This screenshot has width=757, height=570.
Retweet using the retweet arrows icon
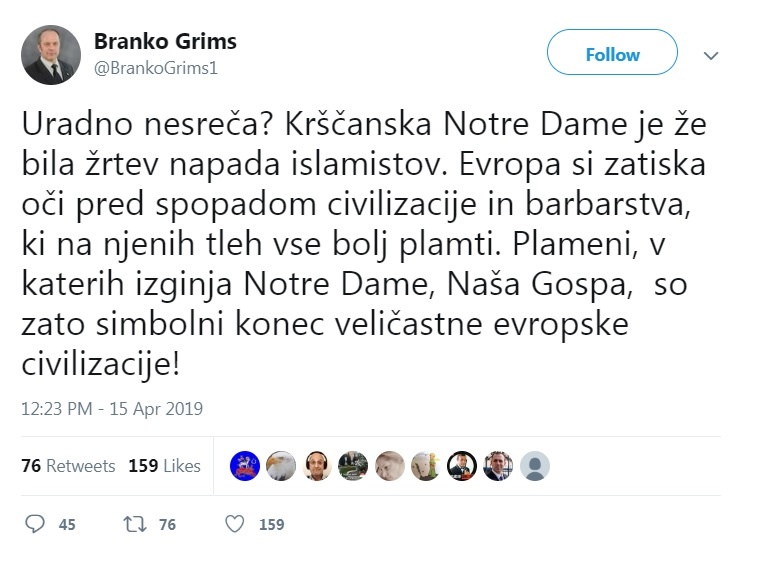(x=131, y=524)
